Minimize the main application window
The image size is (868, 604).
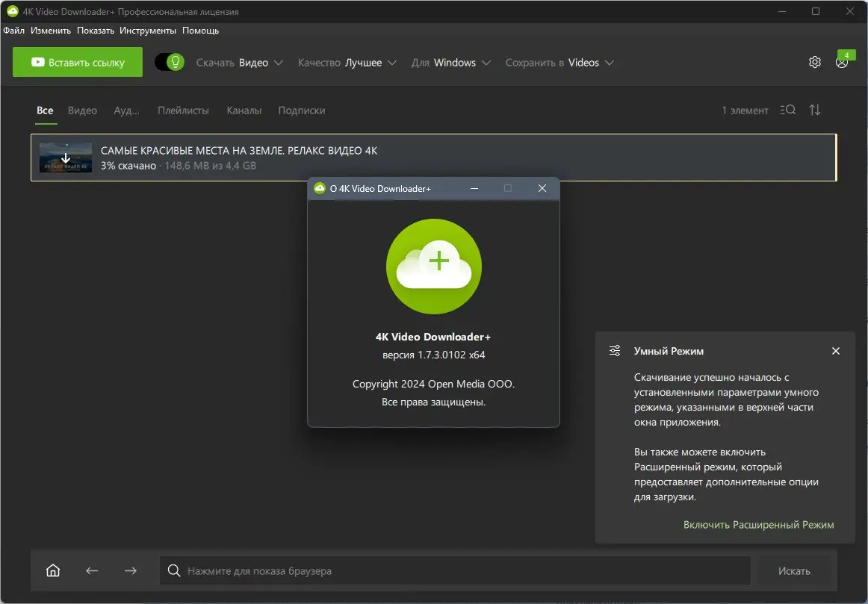(782, 11)
